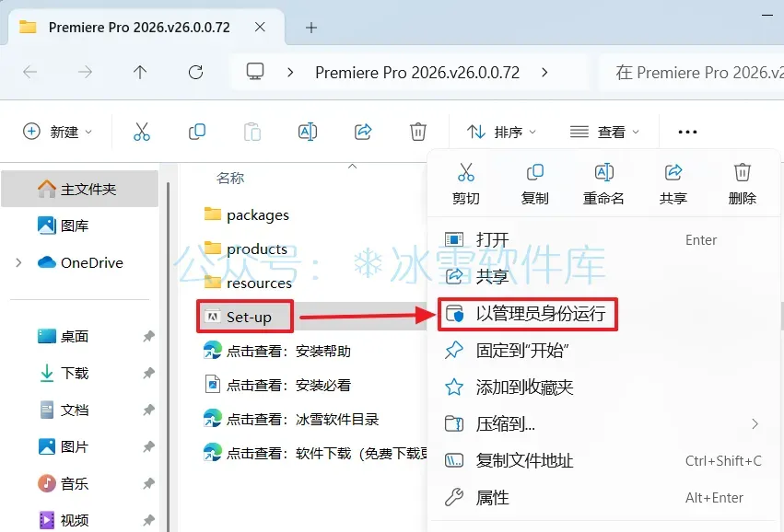The width and height of the screenshot is (784, 532).
Task: Open 文档 (Documents) in sidebar
Action: pos(64,411)
